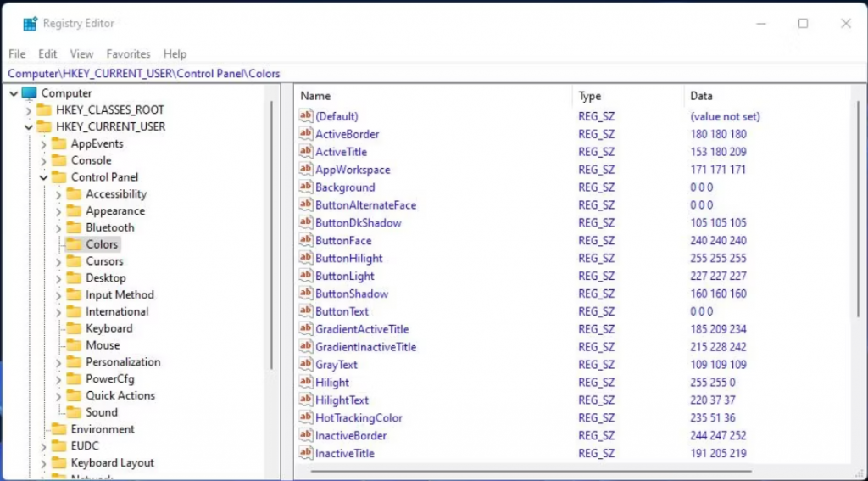Select the Colors key in tree

click(102, 244)
